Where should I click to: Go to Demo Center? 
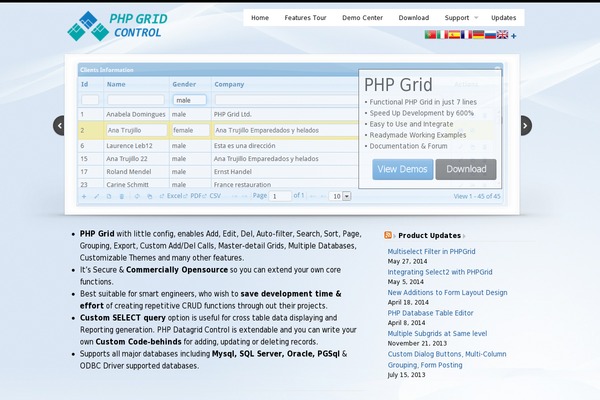(362, 18)
